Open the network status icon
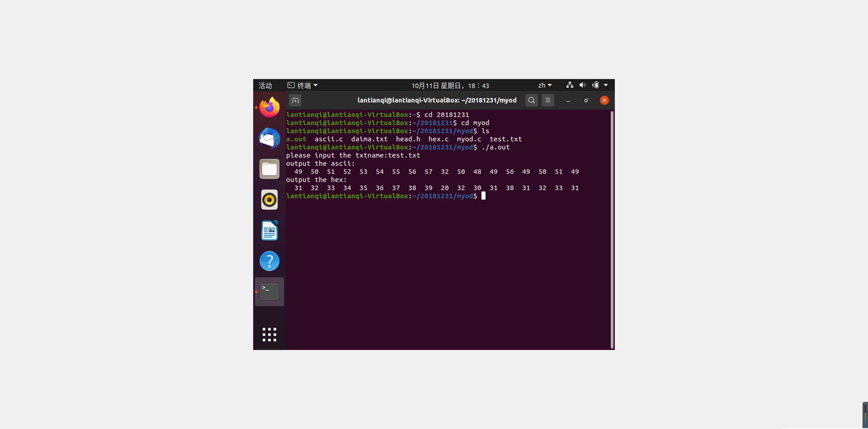 [570, 85]
